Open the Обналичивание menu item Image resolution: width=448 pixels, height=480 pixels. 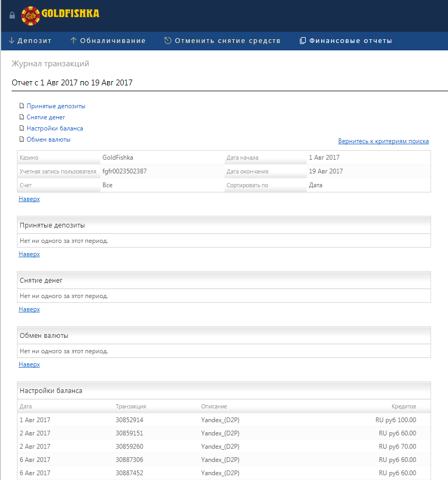coord(113,41)
